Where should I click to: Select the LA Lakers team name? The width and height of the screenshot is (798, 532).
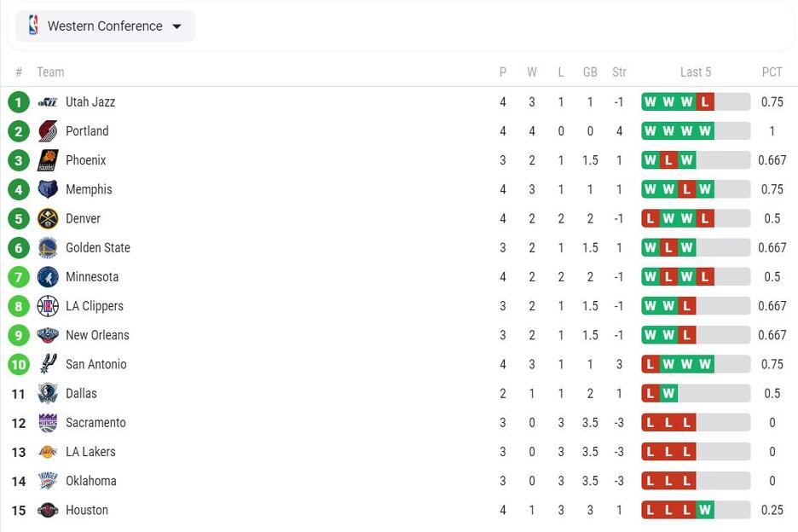90,452
